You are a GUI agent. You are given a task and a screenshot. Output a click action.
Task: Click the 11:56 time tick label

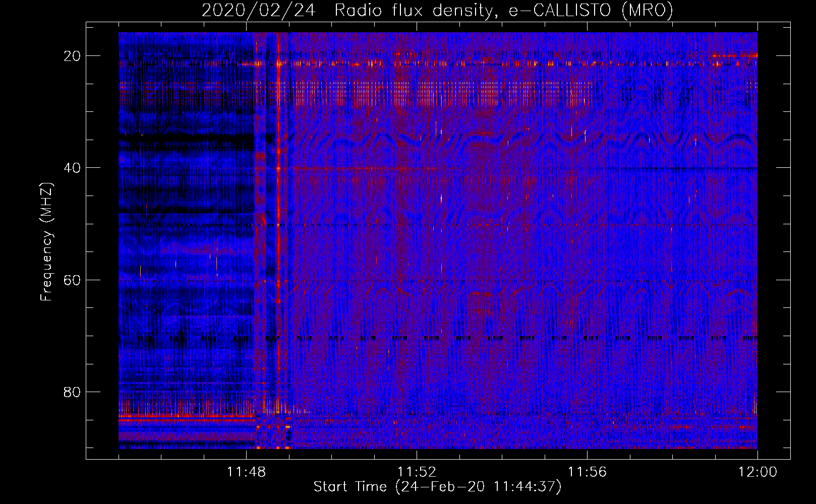point(587,472)
